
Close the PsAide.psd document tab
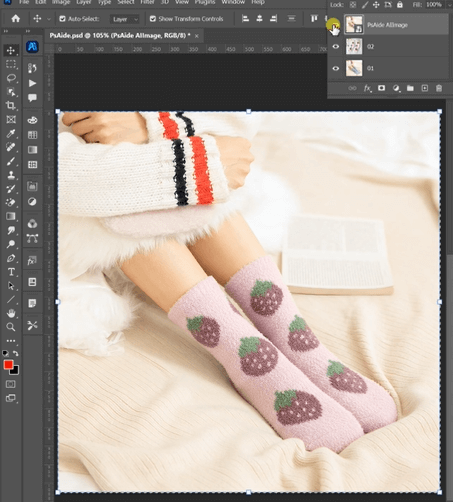click(x=197, y=36)
